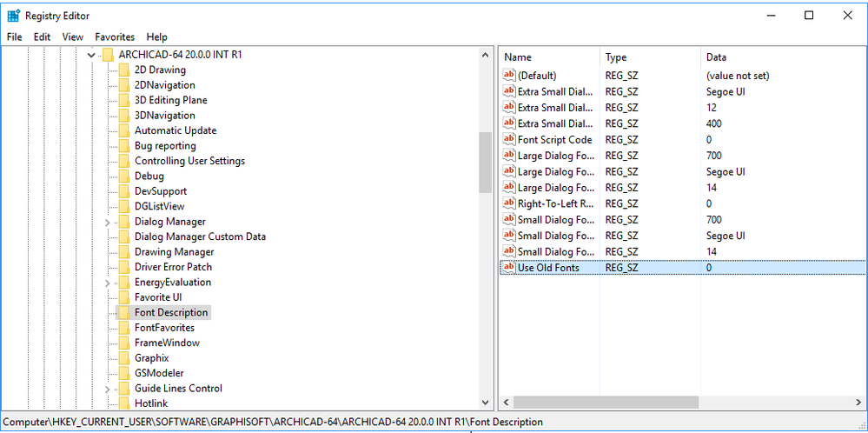Expand the Guide Lines Control key
Image resolution: width=868 pixels, height=433 pixels.
point(108,389)
